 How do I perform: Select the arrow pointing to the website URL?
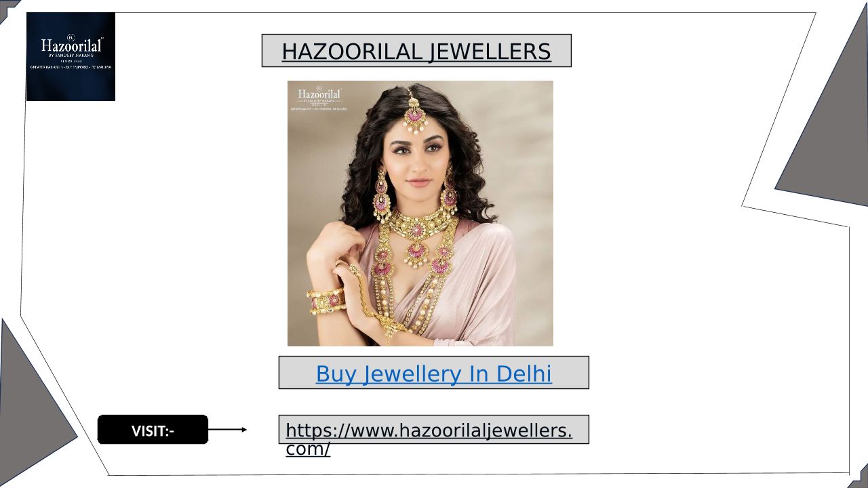point(227,430)
